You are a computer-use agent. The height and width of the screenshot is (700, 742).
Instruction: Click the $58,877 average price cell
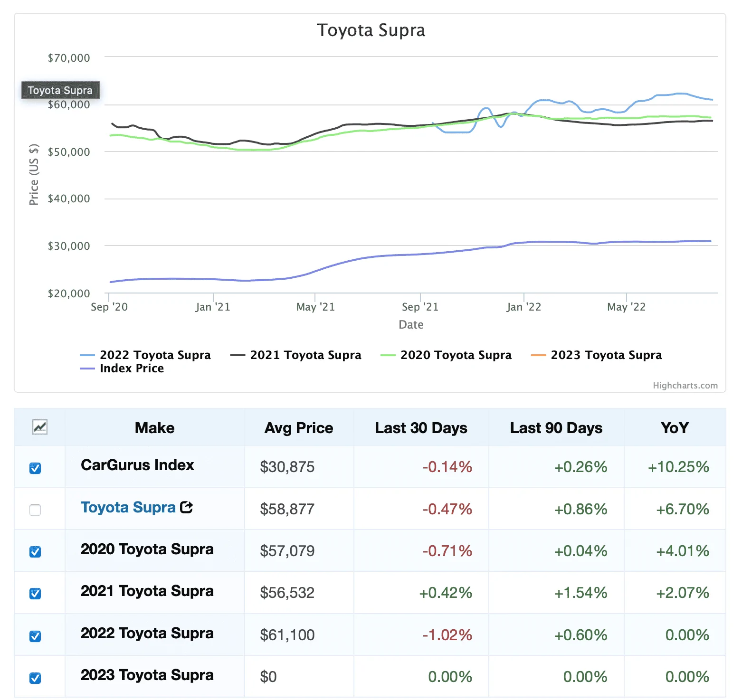click(287, 509)
